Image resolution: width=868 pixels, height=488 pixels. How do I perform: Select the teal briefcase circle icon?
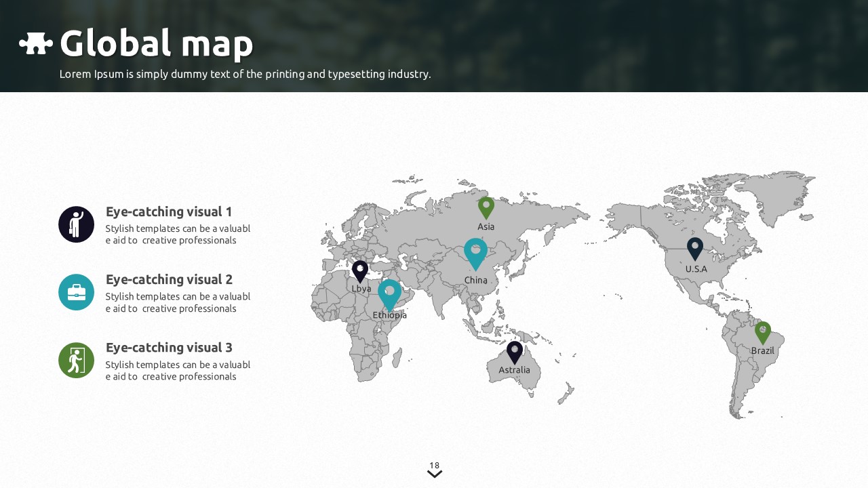[x=76, y=292]
